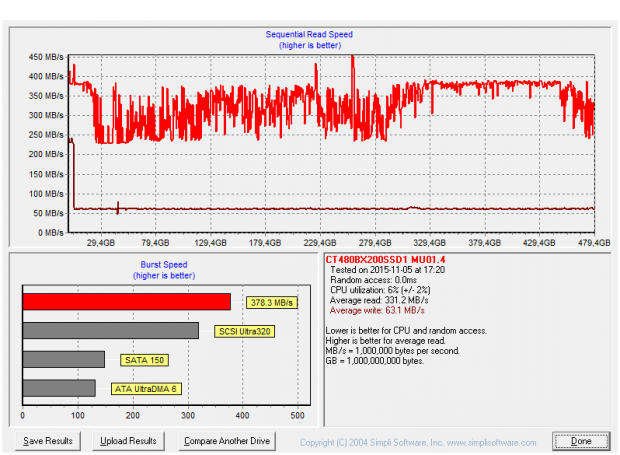Click the Save Results button
Viewport: 620px width, 455px height.
tap(48, 441)
